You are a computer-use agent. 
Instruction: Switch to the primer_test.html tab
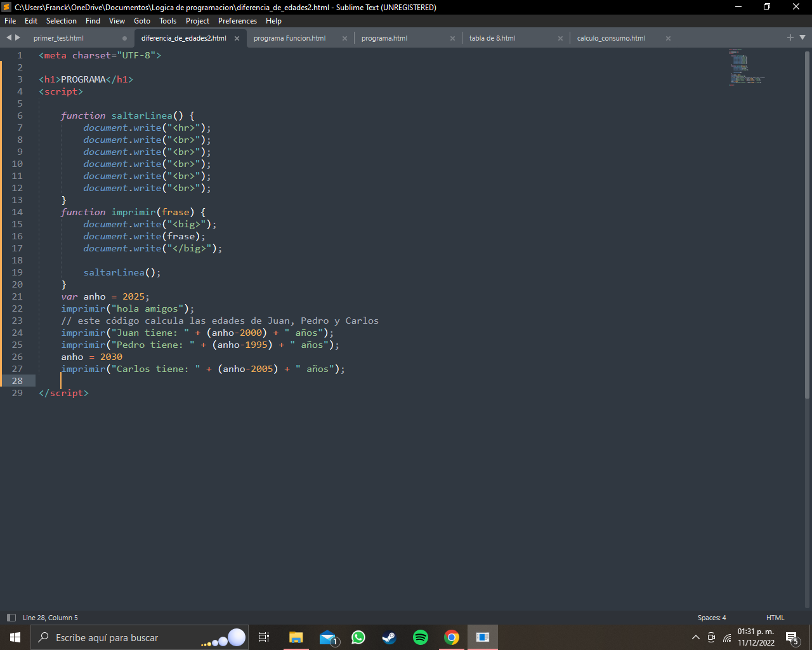pyautogui.click(x=58, y=38)
